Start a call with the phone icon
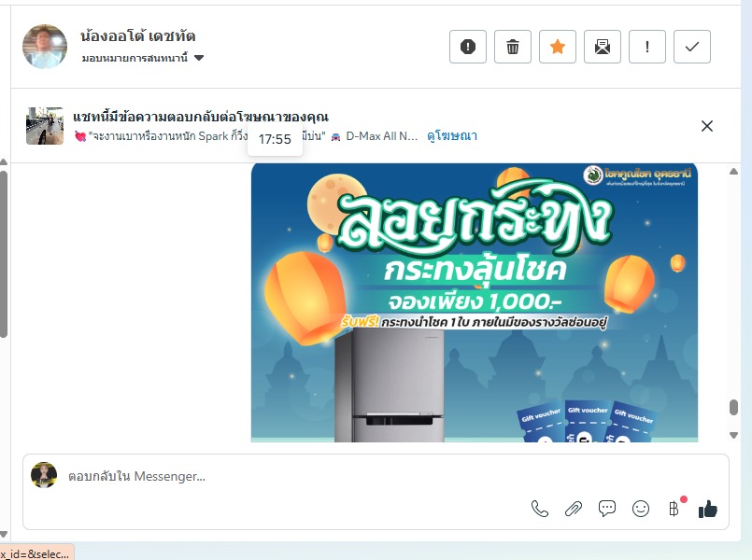752x560 pixels. point(540,509)
